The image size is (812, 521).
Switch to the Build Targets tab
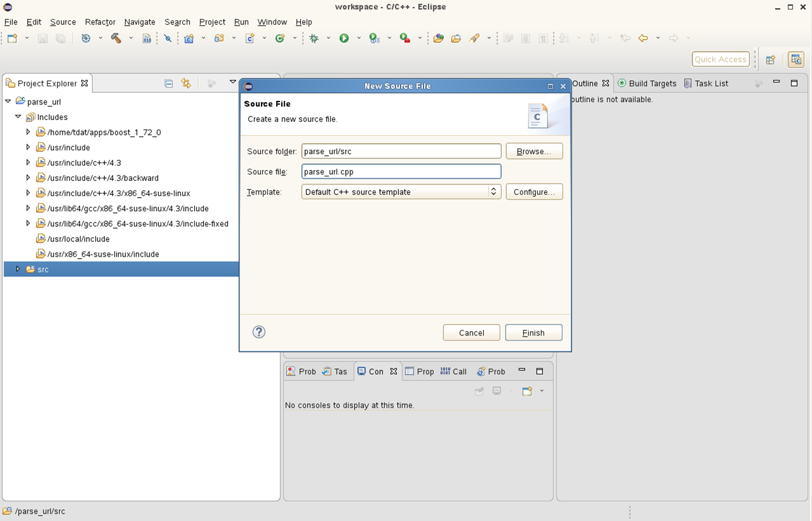pos(647,84)
